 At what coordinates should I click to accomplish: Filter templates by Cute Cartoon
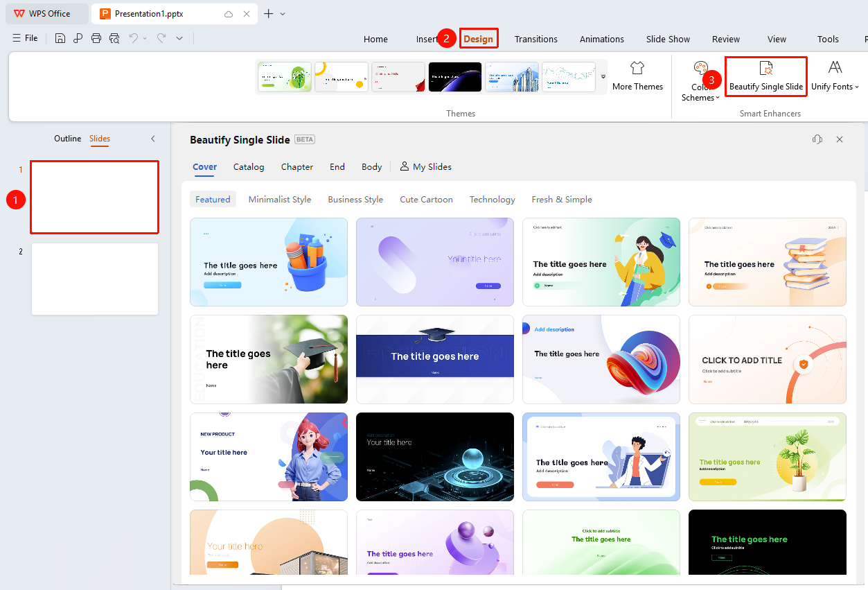point(426,200)
